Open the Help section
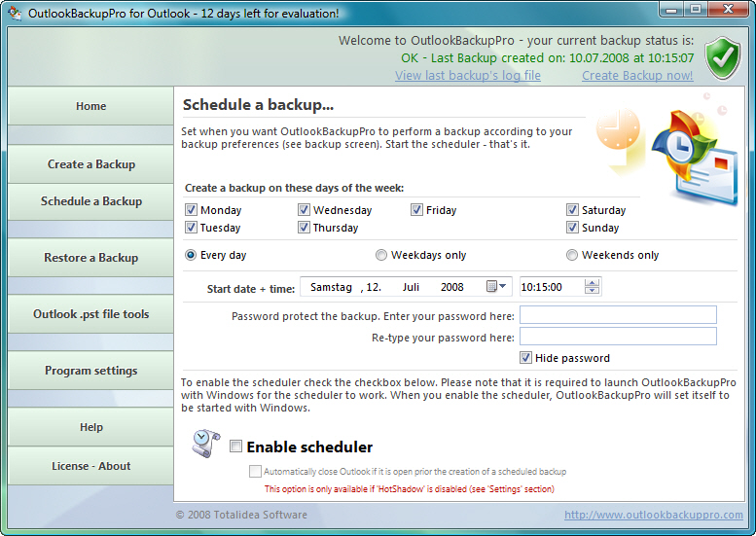 click(90, 427)
